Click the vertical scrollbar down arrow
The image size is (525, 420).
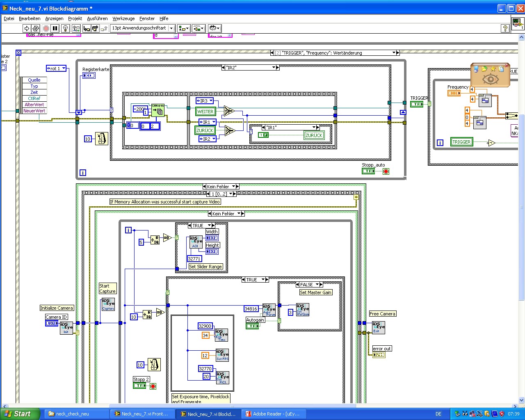click(x=522, y=400)
